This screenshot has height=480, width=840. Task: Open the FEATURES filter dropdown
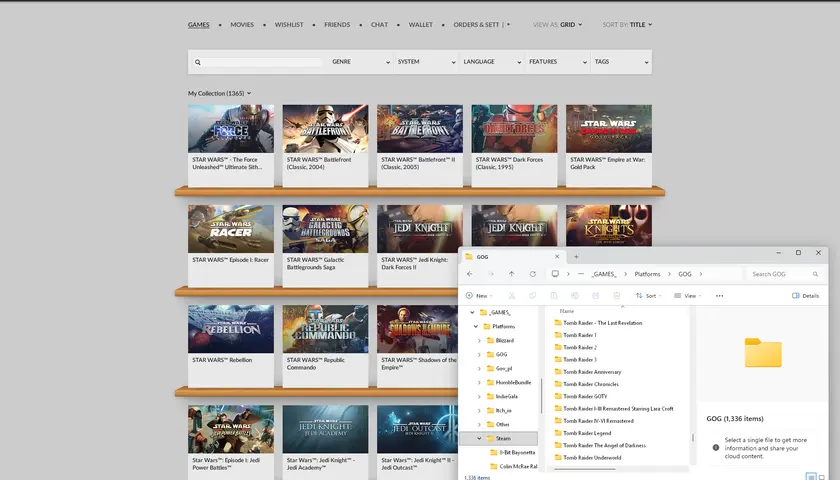[x=558, y=62]
